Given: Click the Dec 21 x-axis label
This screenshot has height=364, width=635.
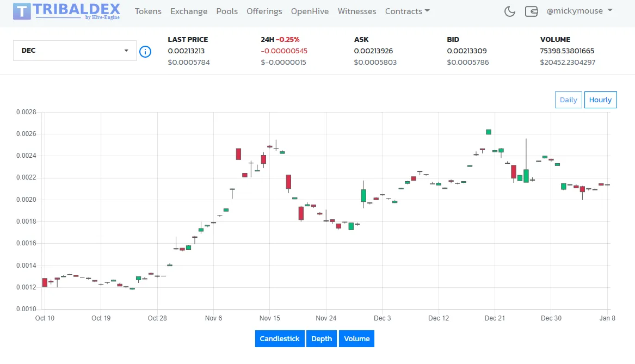Looking at the screenshot, I should pos(495,318).
